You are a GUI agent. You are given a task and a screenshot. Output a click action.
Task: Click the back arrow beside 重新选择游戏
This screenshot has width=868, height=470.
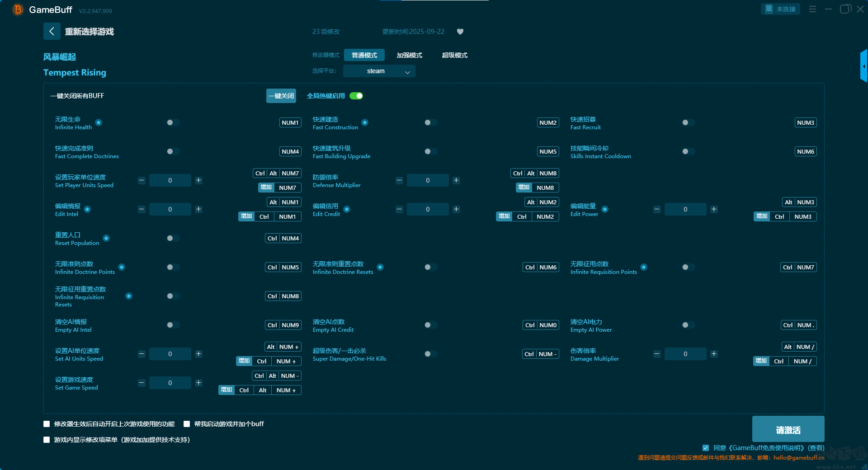[x=52, y=31]
